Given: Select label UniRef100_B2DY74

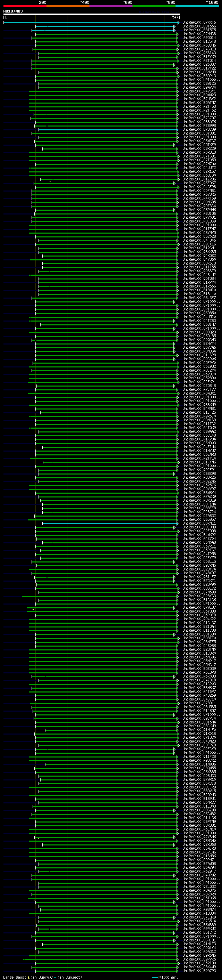Looking at the screenshot, I should point(199,569).
